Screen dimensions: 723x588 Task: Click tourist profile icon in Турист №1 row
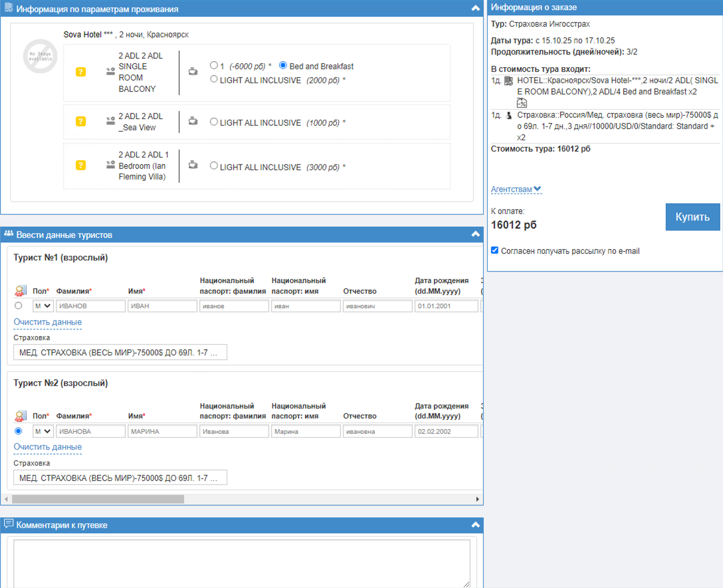pyautogui.click(x=20, y=291)
